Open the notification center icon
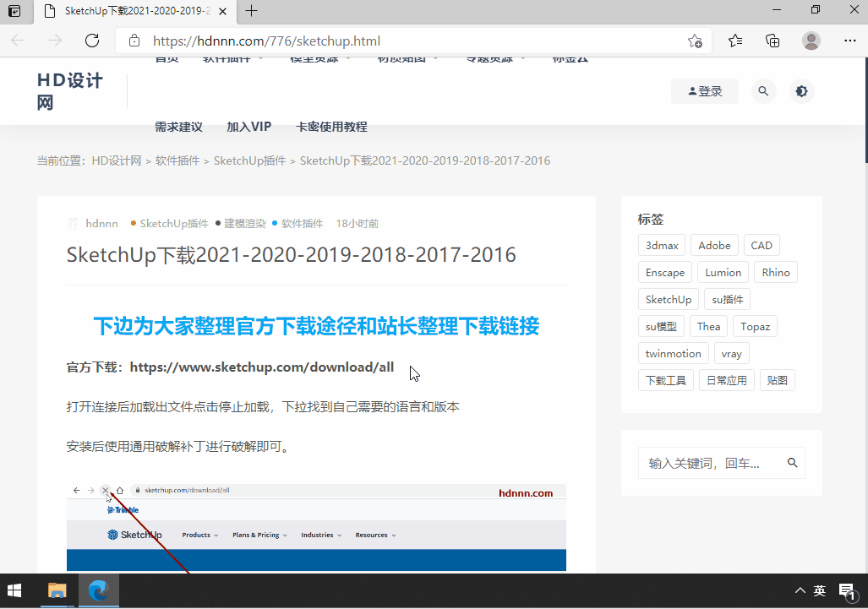This screenshot has height=609, width=868. click(x=847, y=590)
